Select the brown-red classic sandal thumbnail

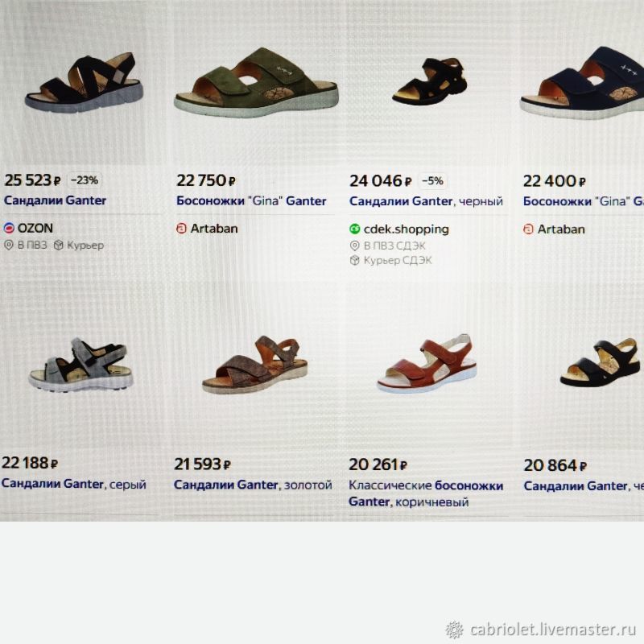coord(427,364)
